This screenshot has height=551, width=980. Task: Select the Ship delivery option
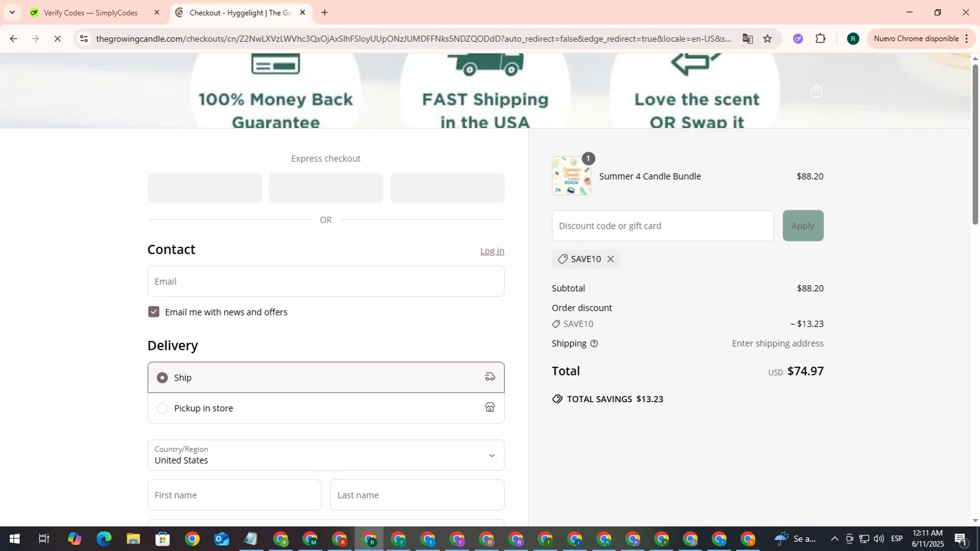coord(326,377)
